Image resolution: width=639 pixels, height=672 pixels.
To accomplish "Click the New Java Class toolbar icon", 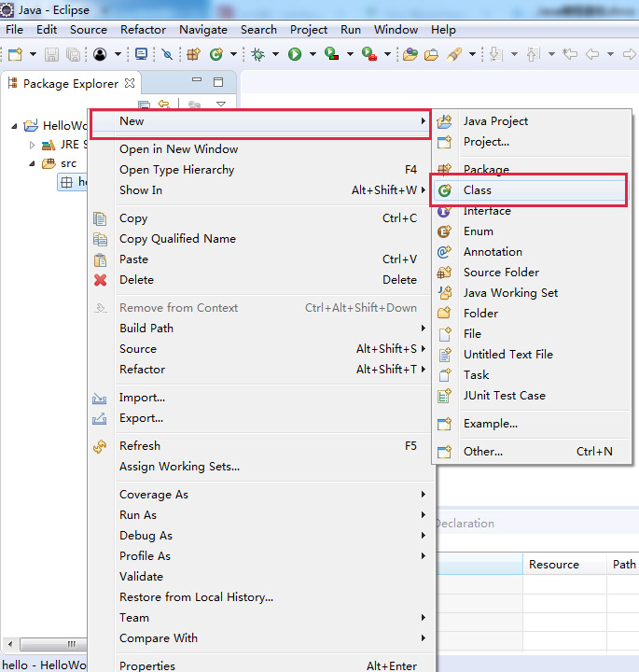I will point(216,54).
